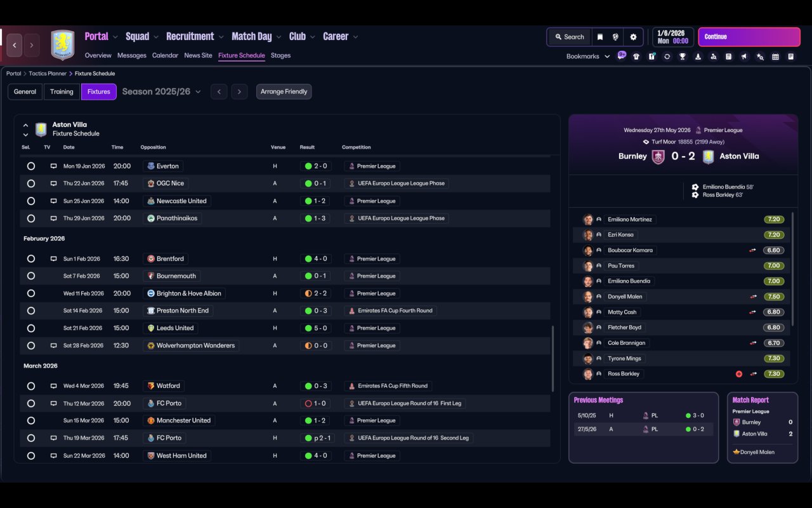
Task: Click the Arrange Friendly button
Action: pos(284,92)
